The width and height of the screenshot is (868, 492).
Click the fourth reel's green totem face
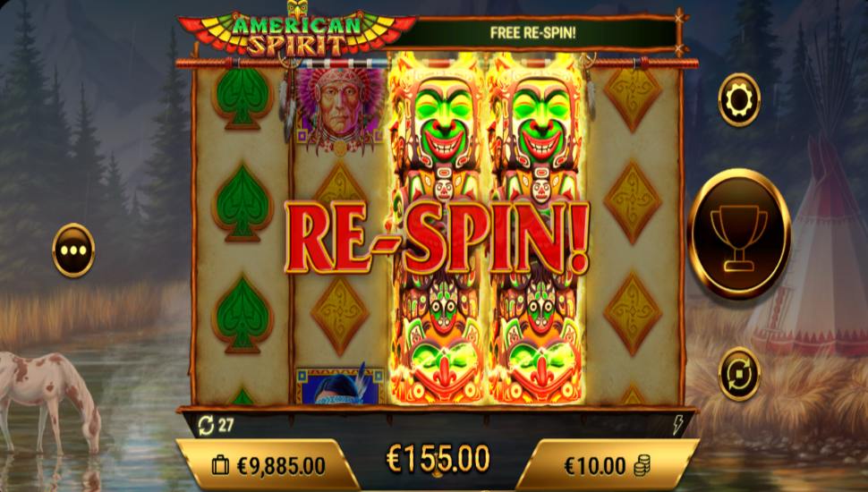[x=535, y=123]
